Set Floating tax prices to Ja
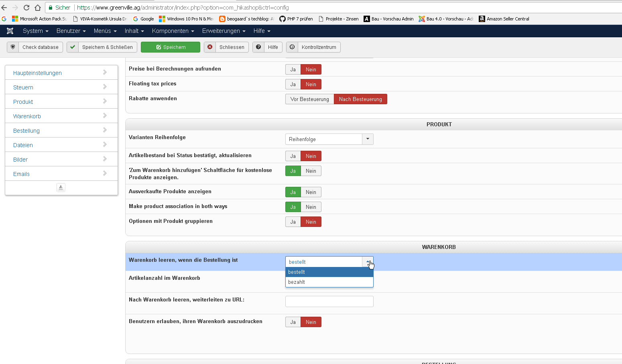This screenshot has height=364, width=622. point(293,84)
